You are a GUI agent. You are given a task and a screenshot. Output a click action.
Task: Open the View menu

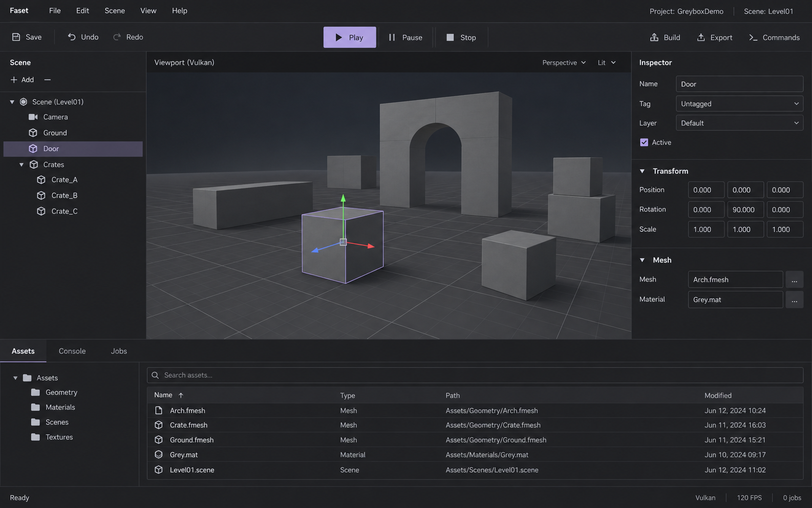point(148,11)
